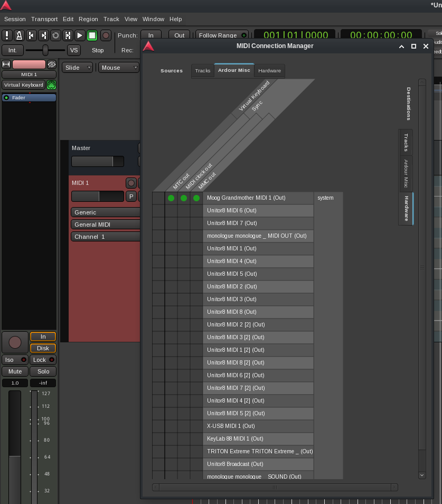Viewport: 442px width, 504px height.
Task: Adjust the shuttle speed slider
Action: coord(45,50)
